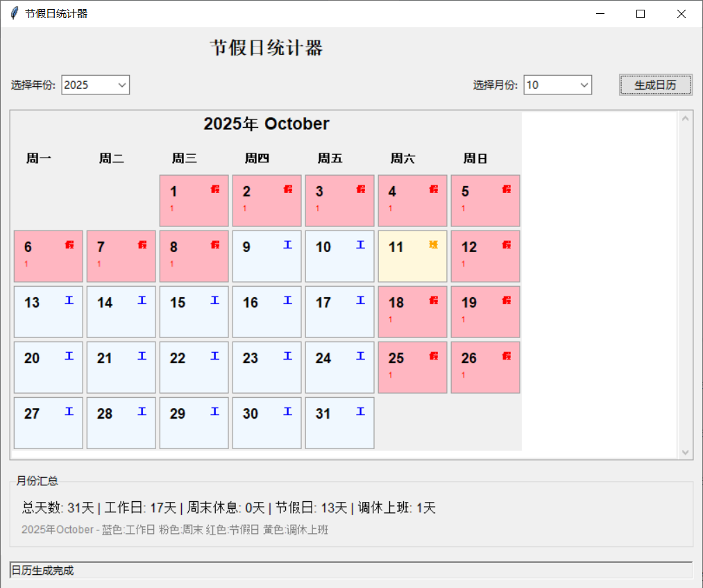Click the 假 holiday icon on October 6
The image size is (703, 588).
click(x=69, y=244)
